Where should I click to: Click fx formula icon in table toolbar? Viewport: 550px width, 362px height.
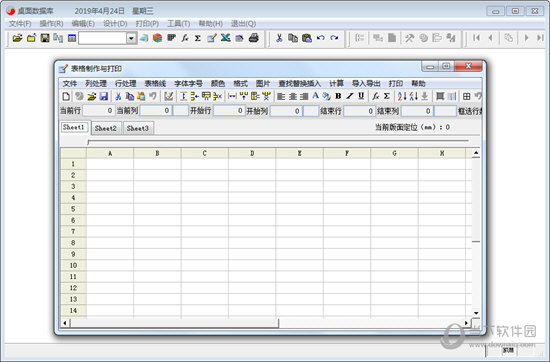(x=376, y=96)
